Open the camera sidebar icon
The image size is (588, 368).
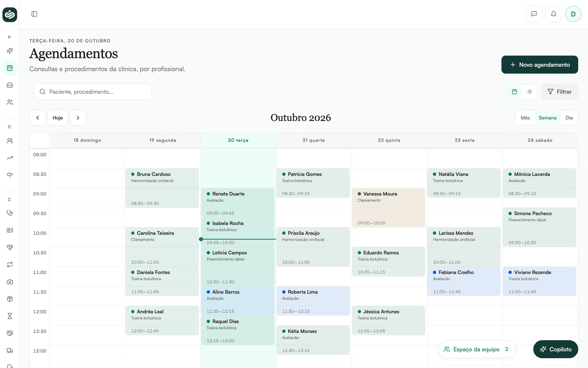(10, 282)
